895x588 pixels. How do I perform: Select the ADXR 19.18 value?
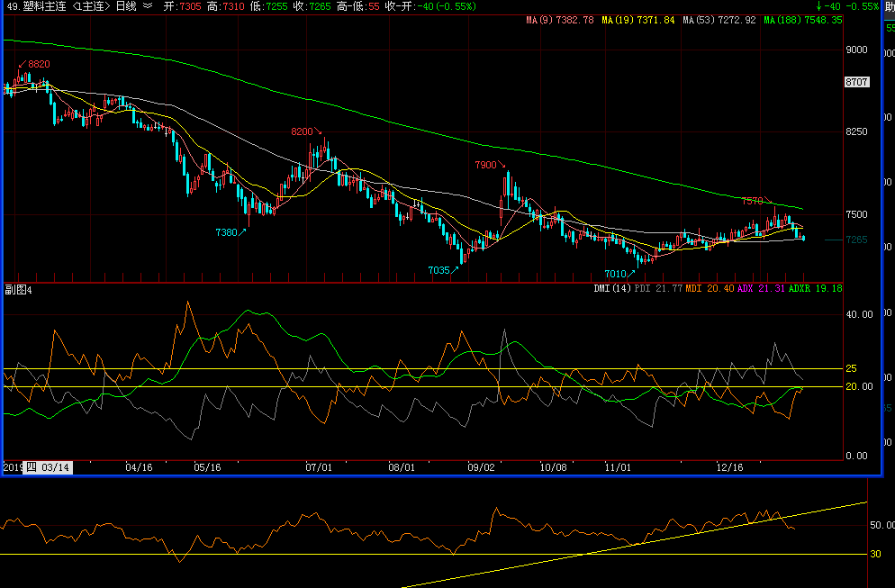click(815, 288)
